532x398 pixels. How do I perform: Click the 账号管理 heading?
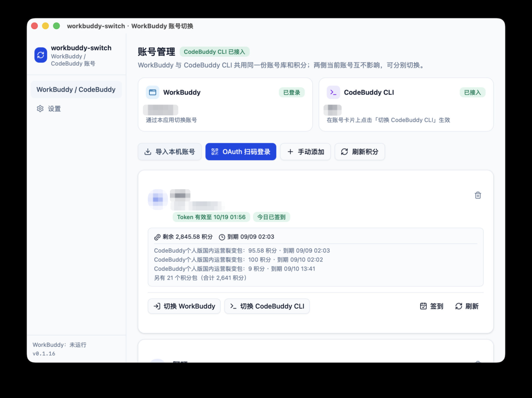coord(157,52)
